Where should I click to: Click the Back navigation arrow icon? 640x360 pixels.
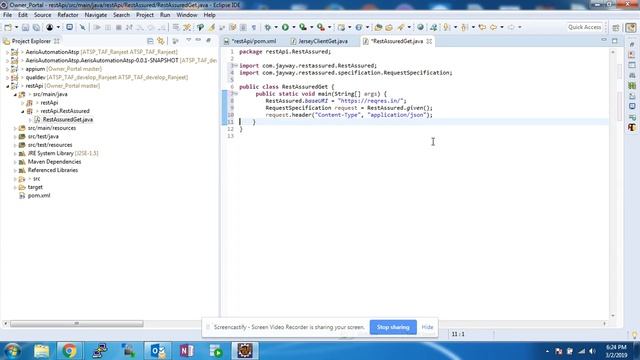click(493, 27)
